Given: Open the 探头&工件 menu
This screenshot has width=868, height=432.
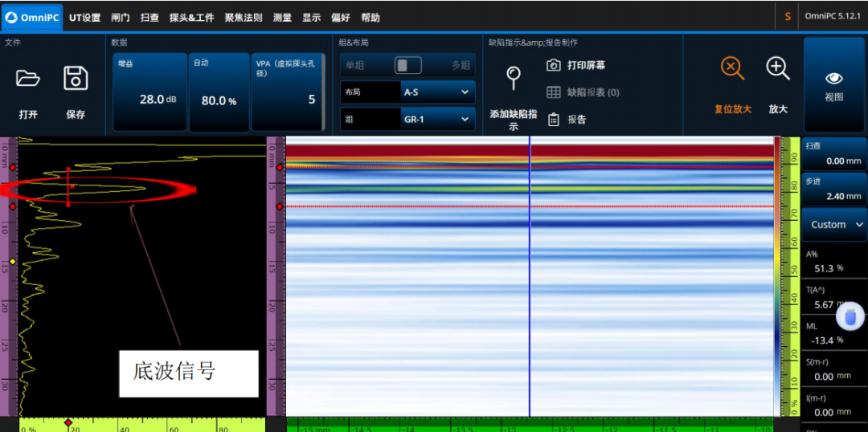Looking at the screenshot, I should (191, 18).
